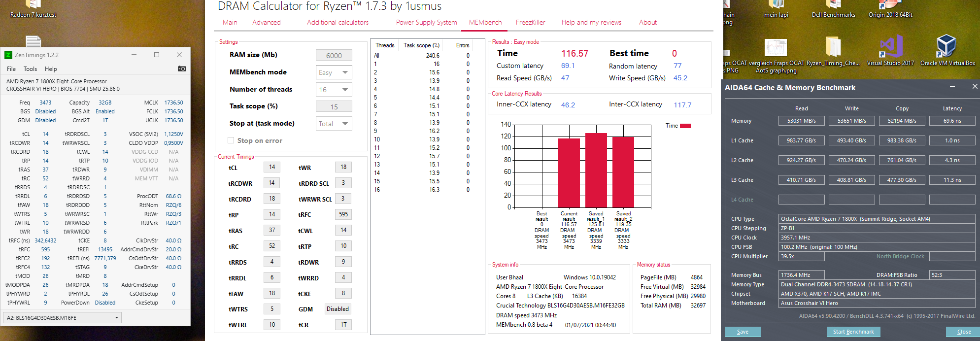
Task: Open the mein lapi desktop icon
Action: (776, 5)
